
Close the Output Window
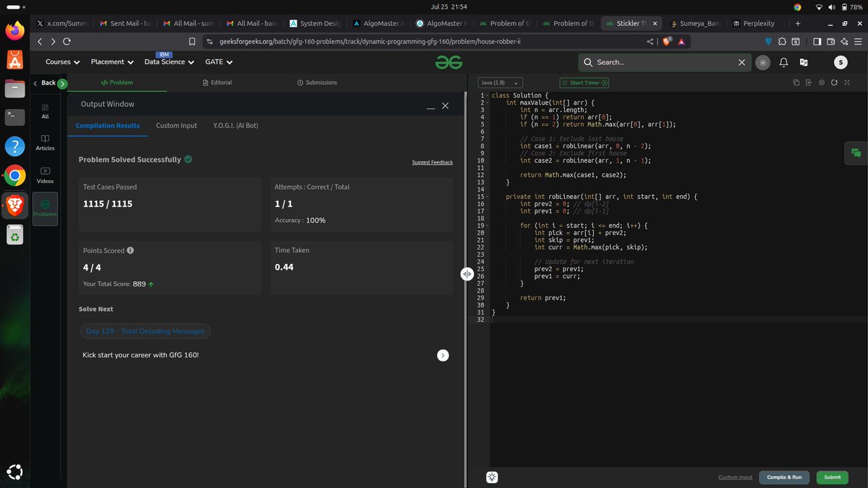446,106
